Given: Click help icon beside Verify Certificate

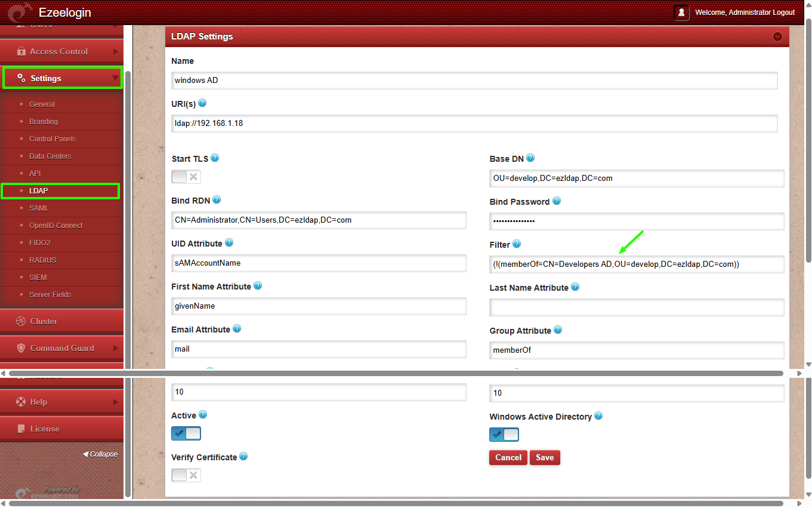Looking at the screenshot, I should pyautogui.click(x=243, y=457).
